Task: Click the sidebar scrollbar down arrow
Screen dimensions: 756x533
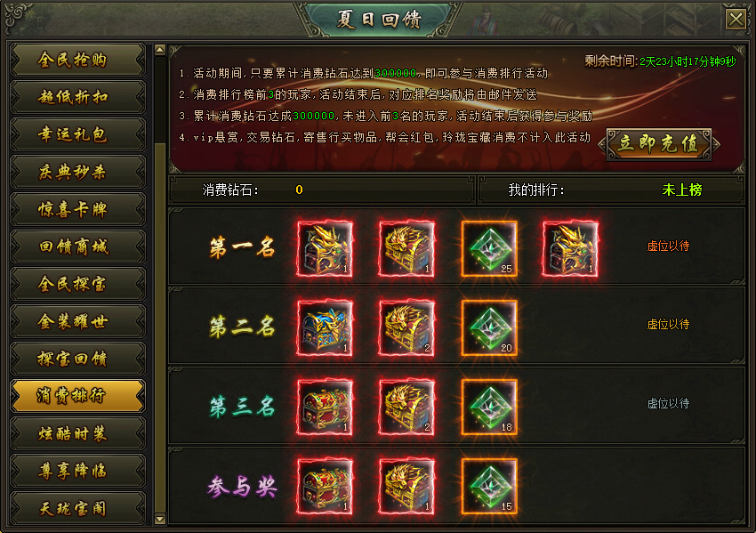Action: click(160, 520)
